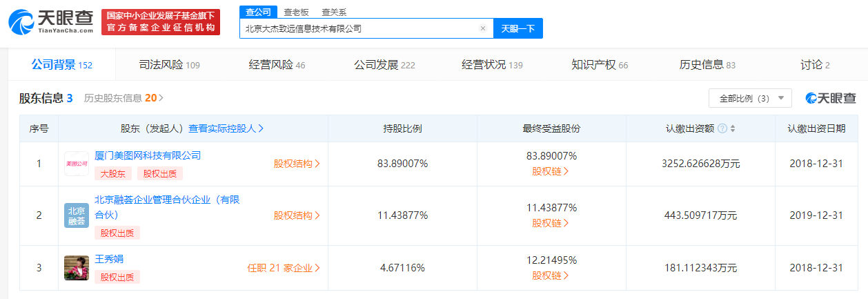Click the help icon next to 认缴出资额

point(722,128)
